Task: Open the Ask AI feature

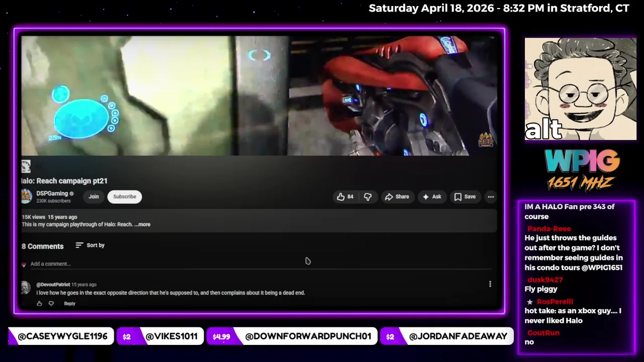Action: (432, 197)
